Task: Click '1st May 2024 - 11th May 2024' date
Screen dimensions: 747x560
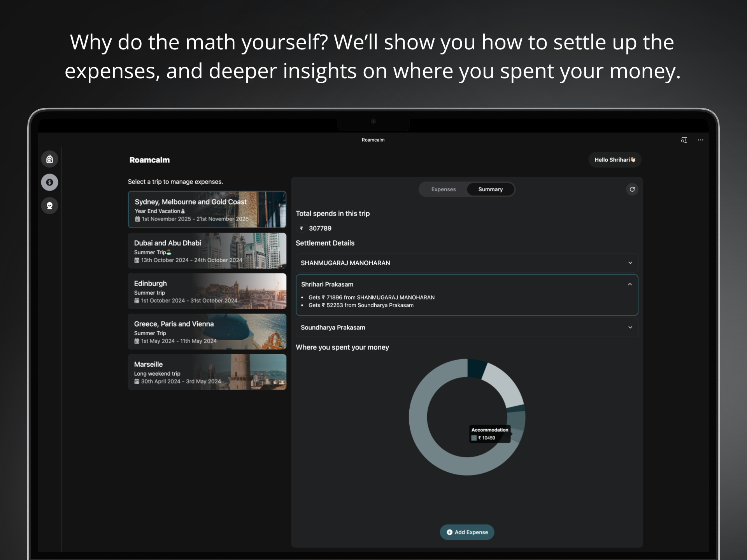Action: (x=179, y=341)
